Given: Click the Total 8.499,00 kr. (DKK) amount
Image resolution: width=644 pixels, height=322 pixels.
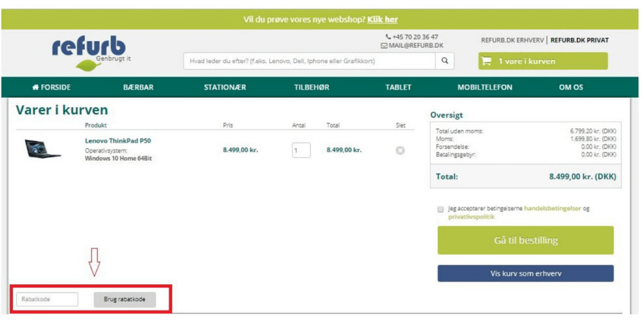Looking at the screenshot, I should (583, 177).
